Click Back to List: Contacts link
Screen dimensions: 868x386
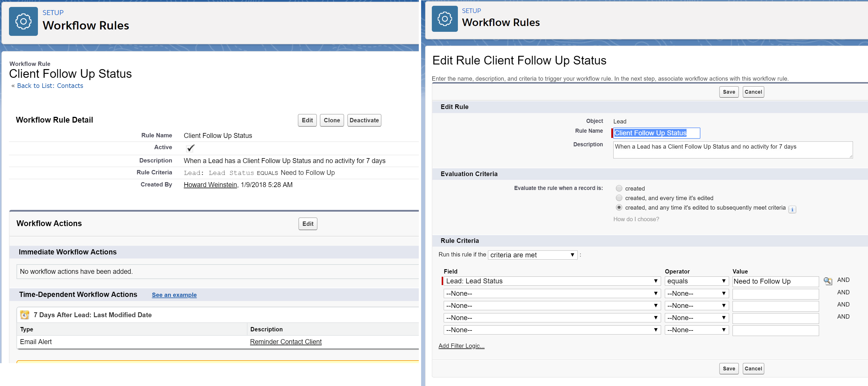click(50, 86)
